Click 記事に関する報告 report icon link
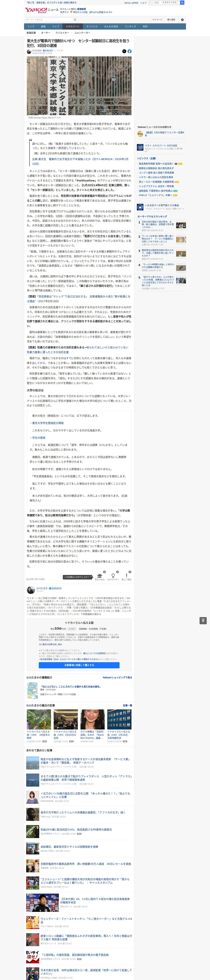 point(35,579)
